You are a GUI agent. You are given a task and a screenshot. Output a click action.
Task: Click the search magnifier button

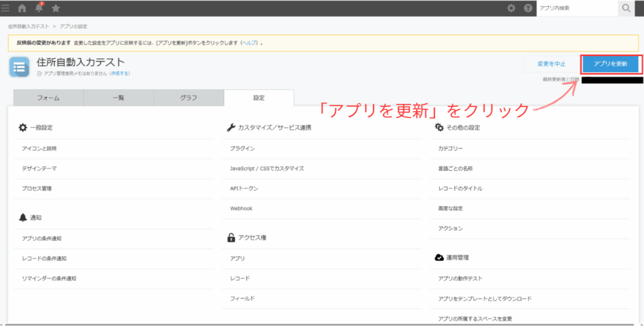click(626, 8)
